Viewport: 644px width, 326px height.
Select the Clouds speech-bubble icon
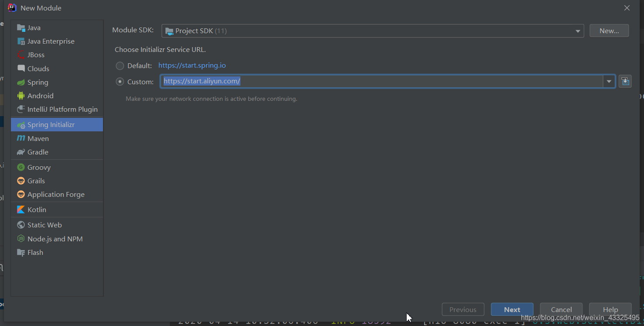21,69
